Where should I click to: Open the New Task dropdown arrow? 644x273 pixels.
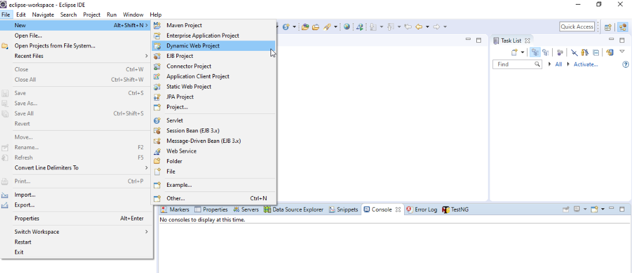pyautogui.click(x=523, y=52)
